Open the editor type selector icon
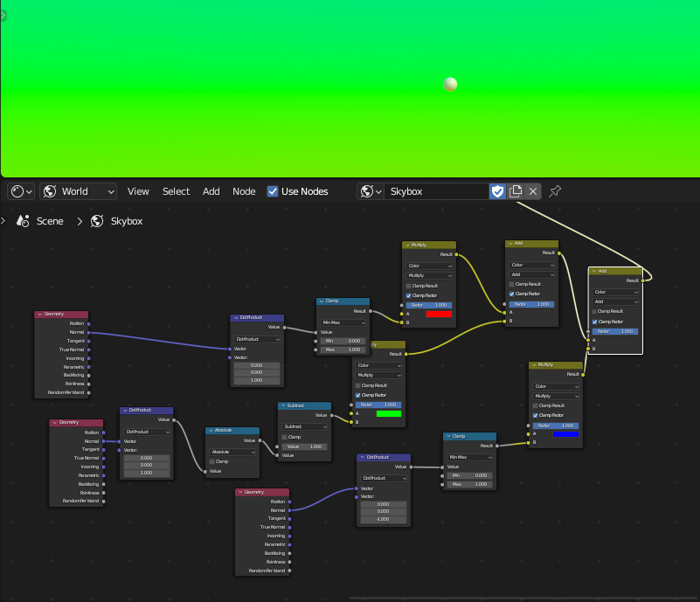This screenshot has height=602, width=700. coord(18,191)
